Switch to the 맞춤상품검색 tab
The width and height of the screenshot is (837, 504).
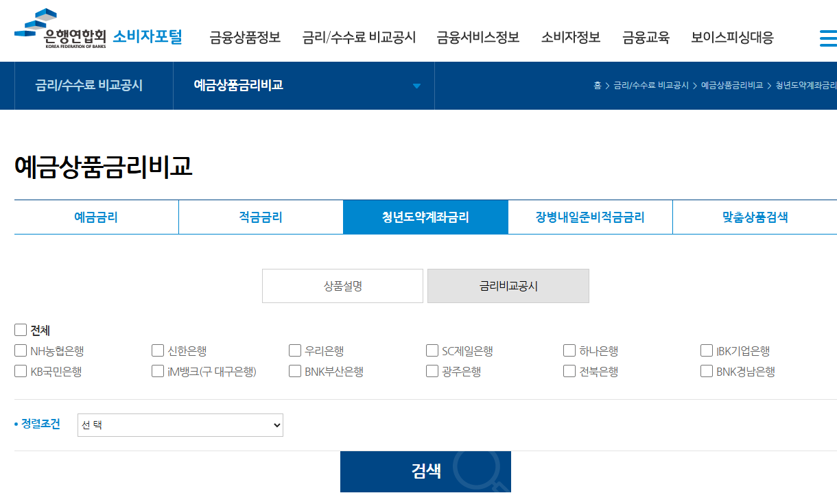pos(755,217)
